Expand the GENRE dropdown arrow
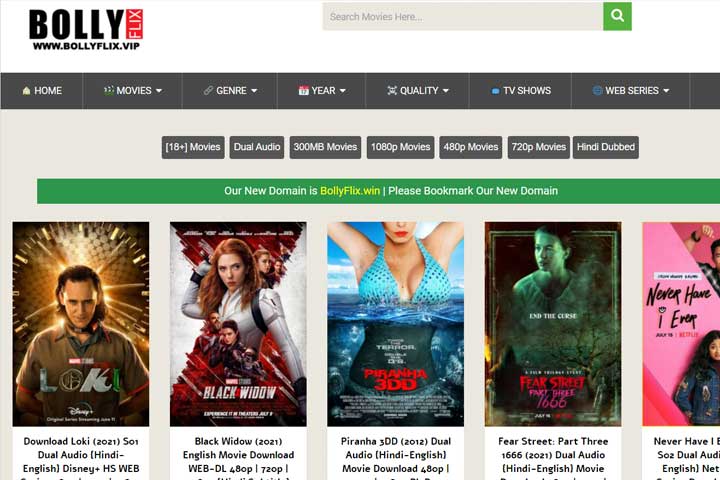 [254, 91]
